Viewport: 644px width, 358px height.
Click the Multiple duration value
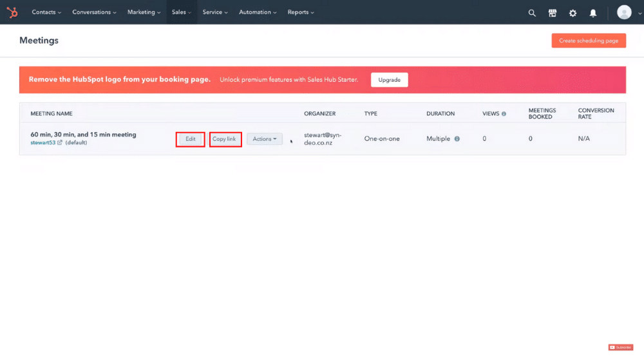tap(438, 139)
